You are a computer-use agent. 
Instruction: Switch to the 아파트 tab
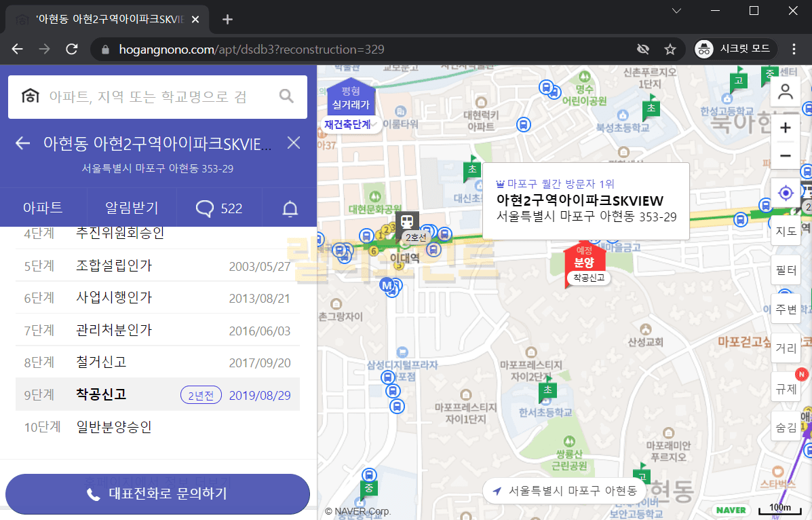tap(43, 208)
